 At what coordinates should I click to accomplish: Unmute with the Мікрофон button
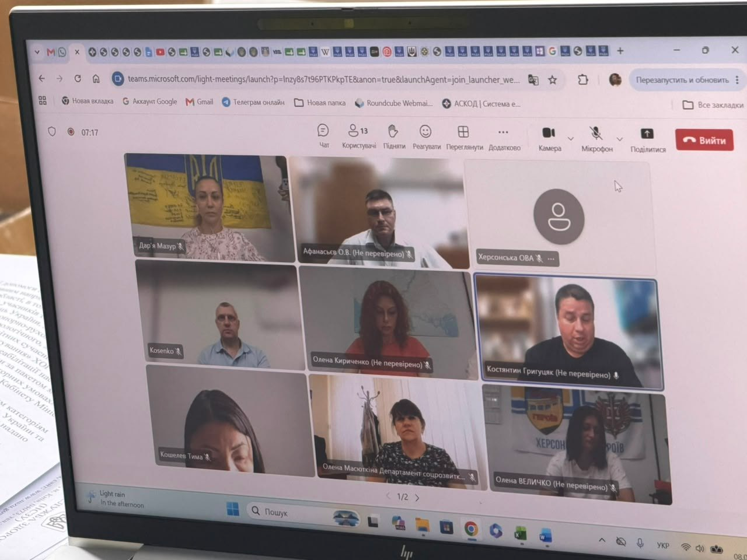click(596, 139)
